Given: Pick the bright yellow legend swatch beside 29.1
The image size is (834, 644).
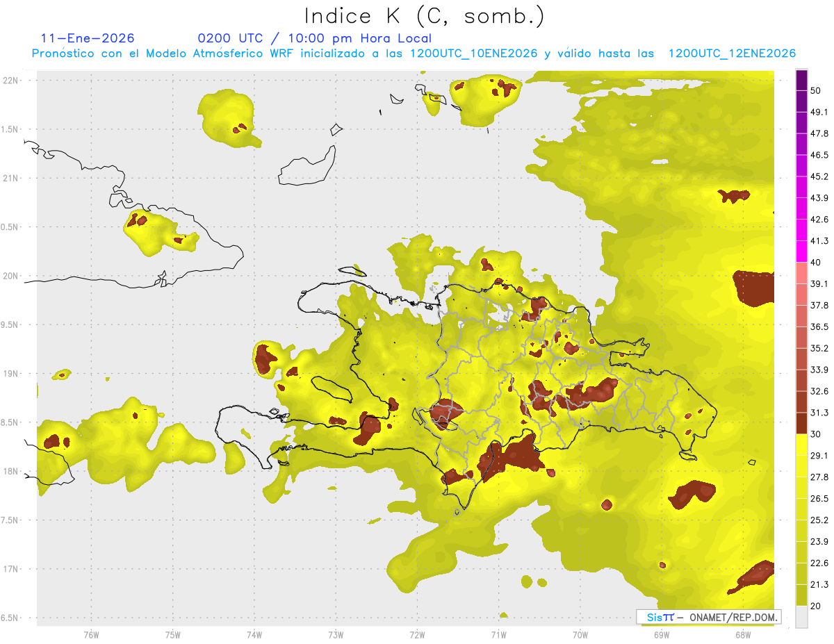Looking at the screenshot, I should click(801, 445).
